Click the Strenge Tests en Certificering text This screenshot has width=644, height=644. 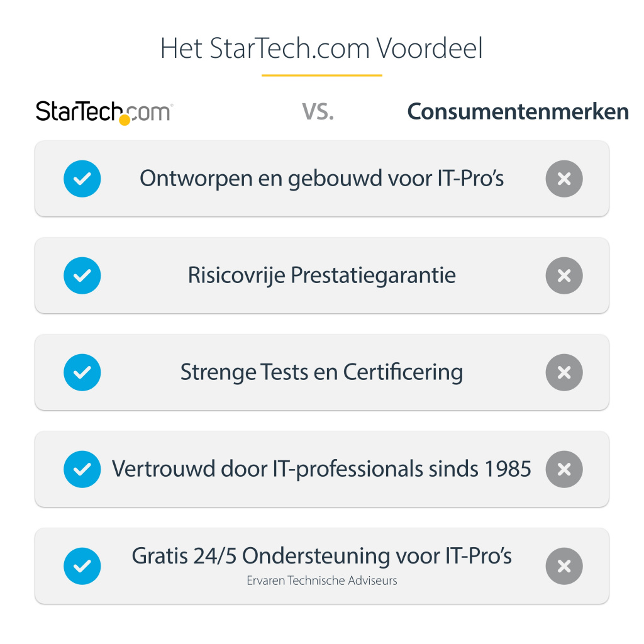[x=321, y=372]
